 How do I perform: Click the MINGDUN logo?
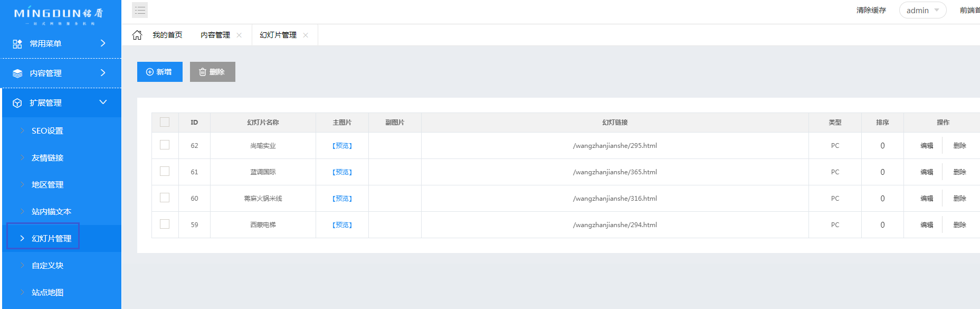coord(58,15)
